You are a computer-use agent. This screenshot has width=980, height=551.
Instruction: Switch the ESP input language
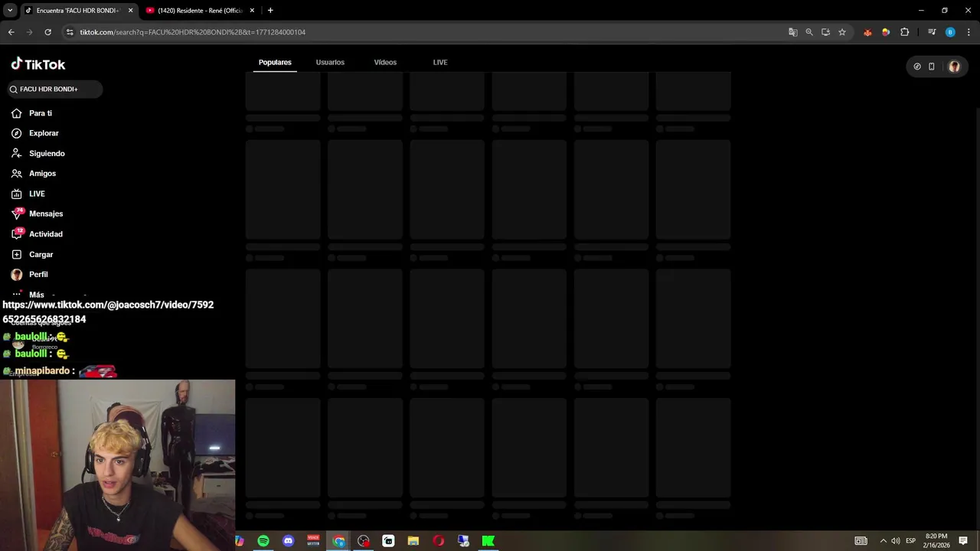click(x=910, y=541)
